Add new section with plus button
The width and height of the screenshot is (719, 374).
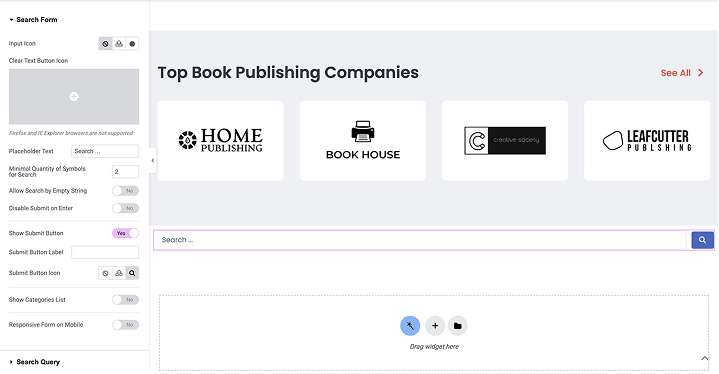coord(435,326)
